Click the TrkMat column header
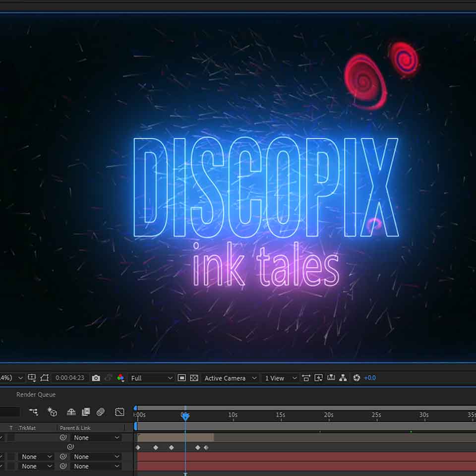Image resolution: width=476 pixels, height=476 pixels. tap(27, 428)
